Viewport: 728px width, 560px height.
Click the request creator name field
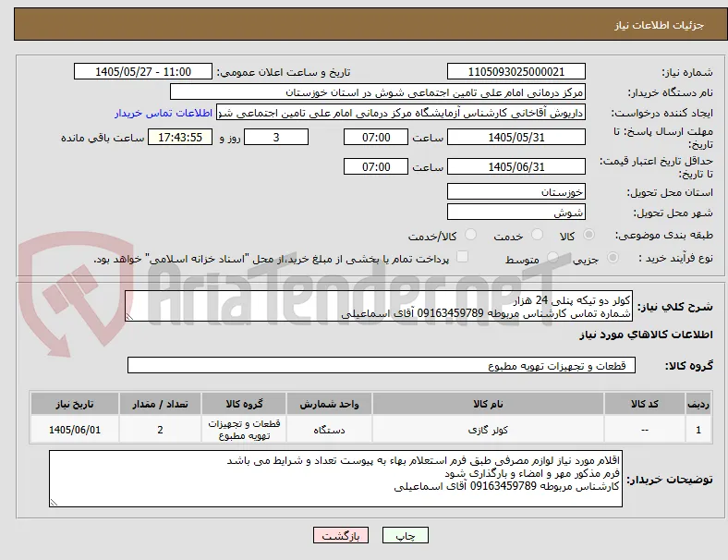point(401,113)
